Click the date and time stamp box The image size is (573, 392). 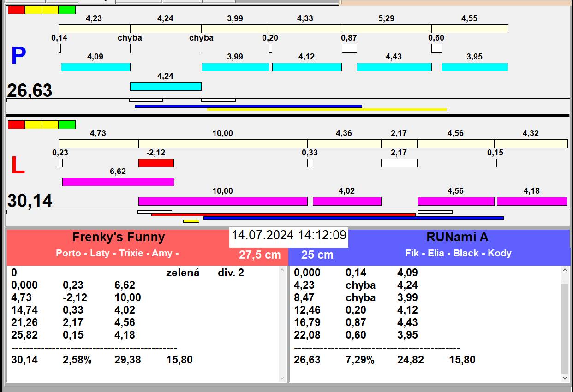coord(289,235)
